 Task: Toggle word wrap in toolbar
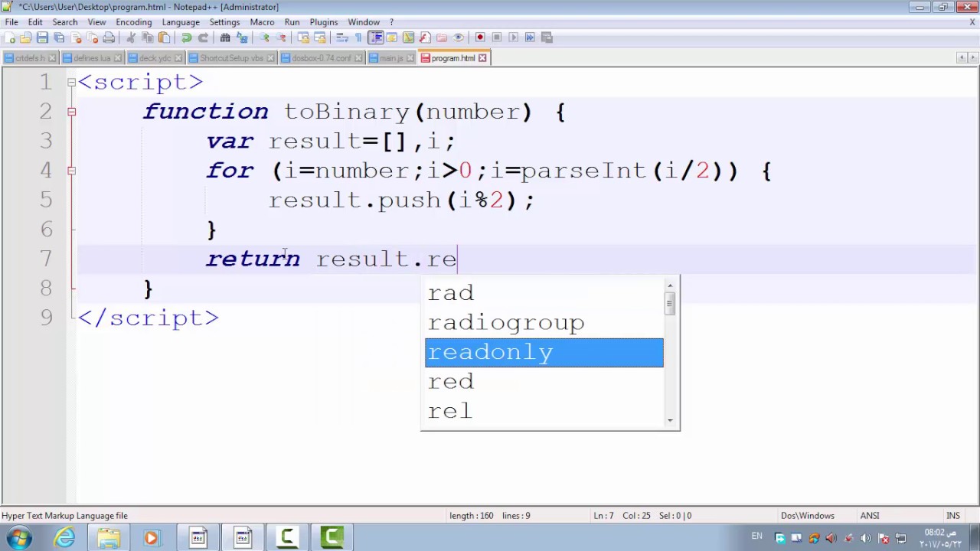tap(341, 37)
